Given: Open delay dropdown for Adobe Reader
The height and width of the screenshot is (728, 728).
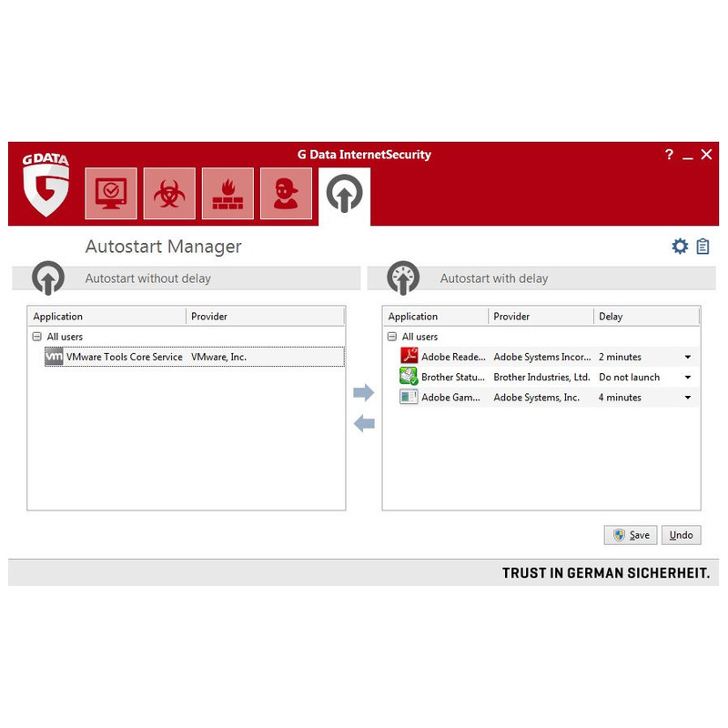Looking at the screenshot, I should (x=688, y=357).
